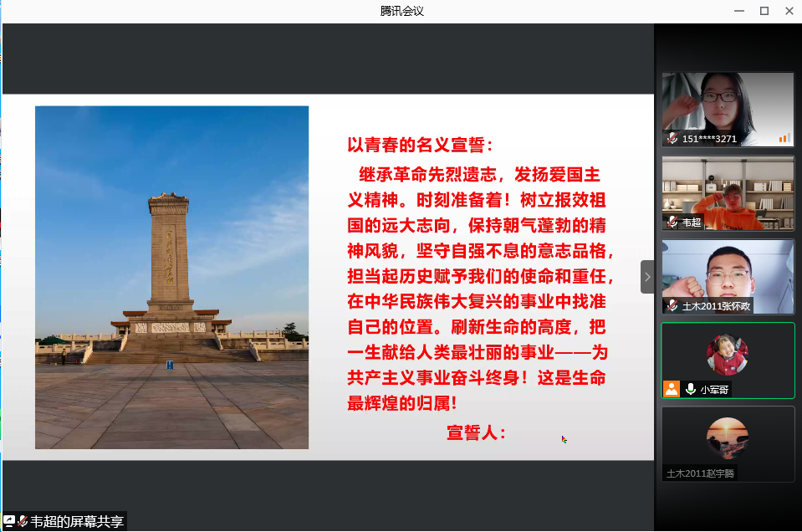802x532 pixels.
Task: Click active green microphone icon for 小军哥
Action: click(691, 389)
